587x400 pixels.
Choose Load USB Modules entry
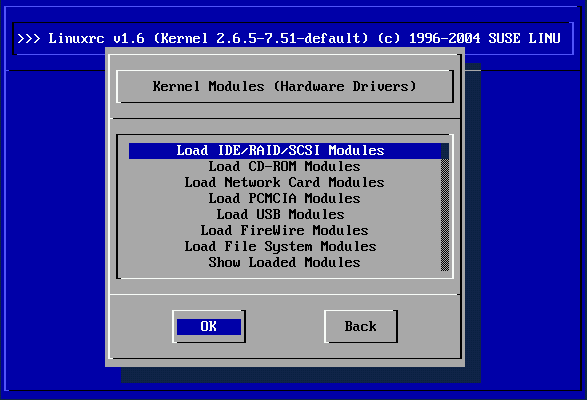coord(280,215)
